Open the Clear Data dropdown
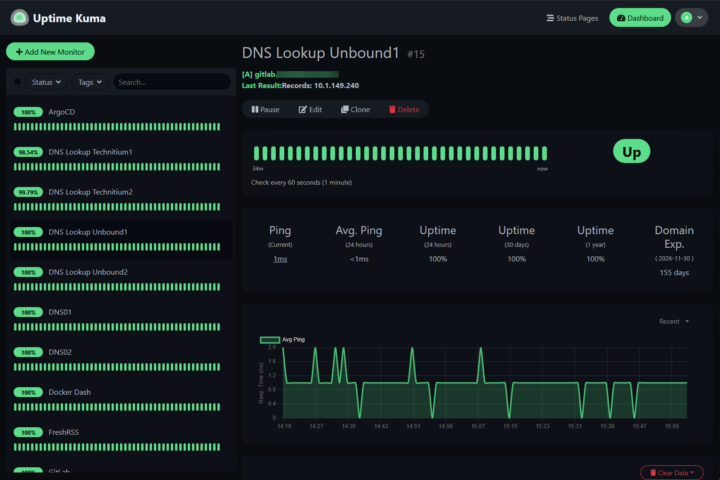 click(672, 473)
